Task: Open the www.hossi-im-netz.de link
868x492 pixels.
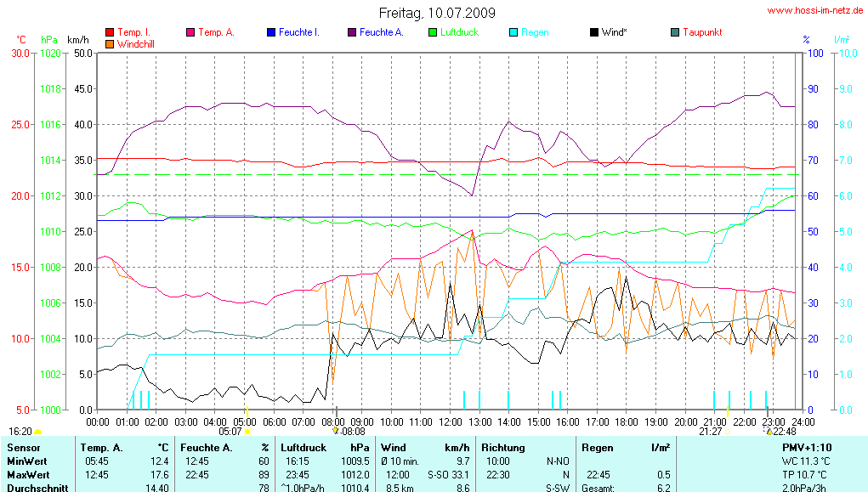Action: [x=815, y=11]
